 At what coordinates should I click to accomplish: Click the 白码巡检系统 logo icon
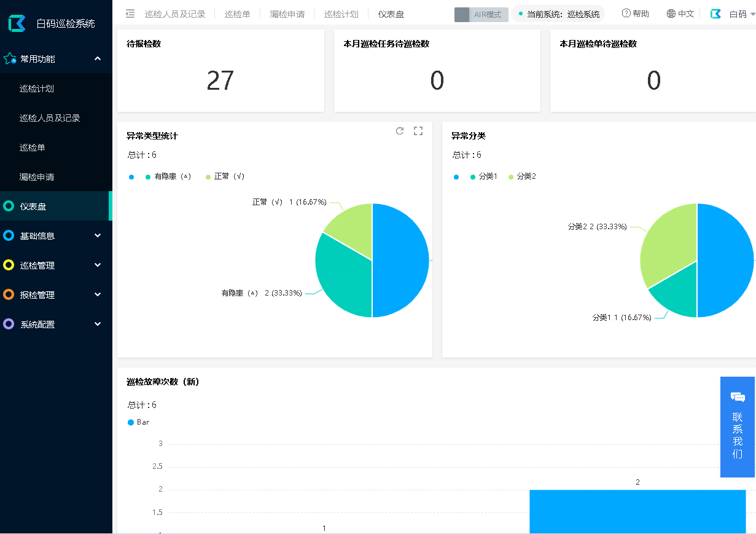click(x=17, y=23)
